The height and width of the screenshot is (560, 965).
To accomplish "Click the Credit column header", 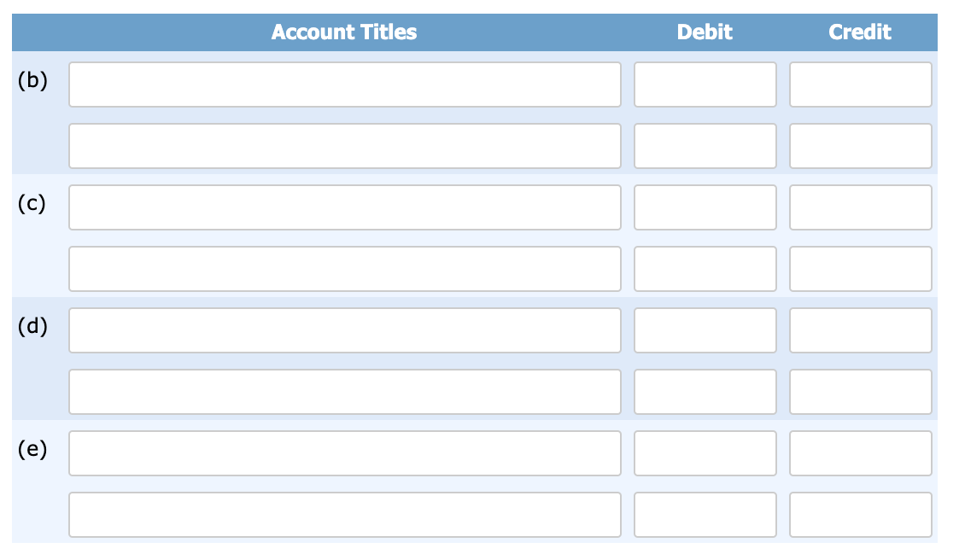I will point(860,32).
